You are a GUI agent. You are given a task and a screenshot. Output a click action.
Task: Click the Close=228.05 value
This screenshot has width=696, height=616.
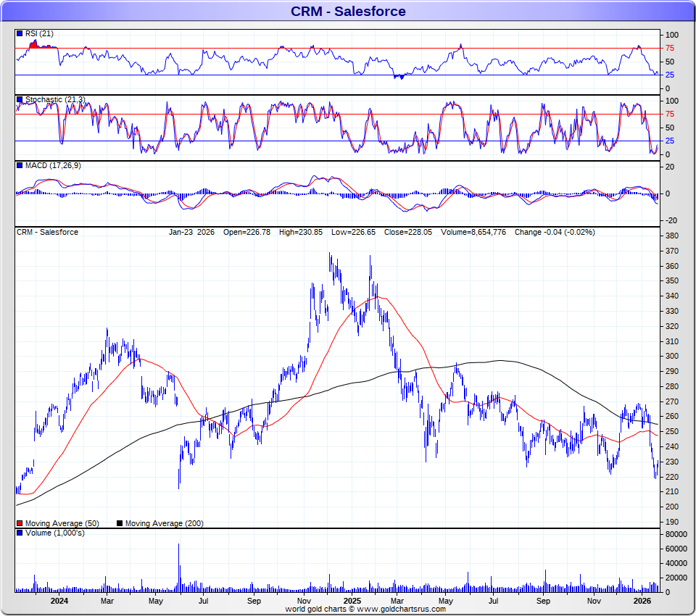click(408, 232)
